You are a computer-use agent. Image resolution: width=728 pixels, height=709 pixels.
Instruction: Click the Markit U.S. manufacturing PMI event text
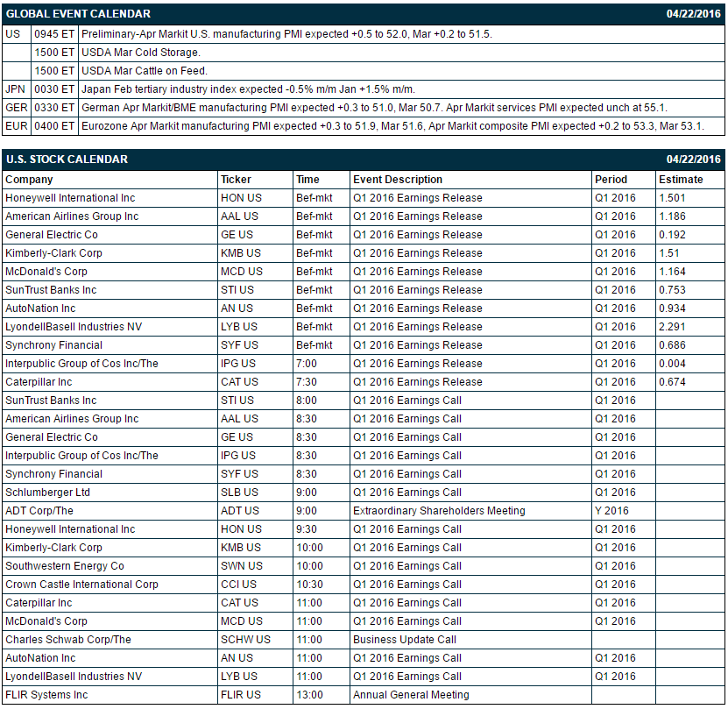tap(286, 34)
